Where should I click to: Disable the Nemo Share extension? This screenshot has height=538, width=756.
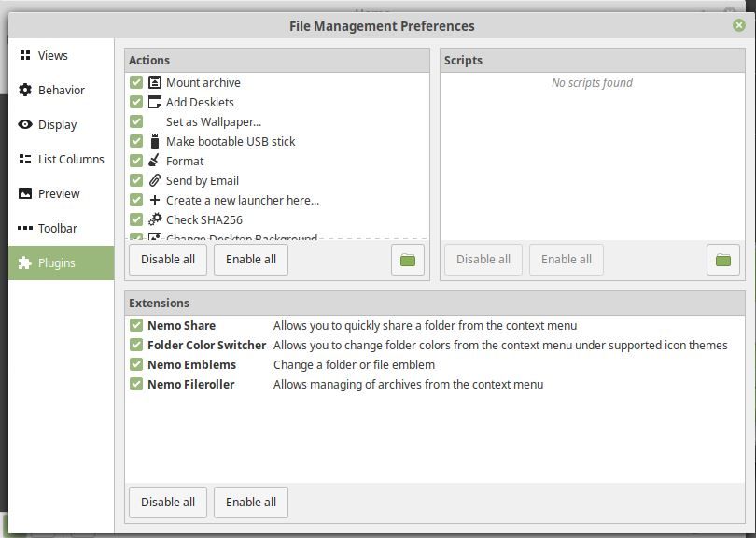(136, 325)
